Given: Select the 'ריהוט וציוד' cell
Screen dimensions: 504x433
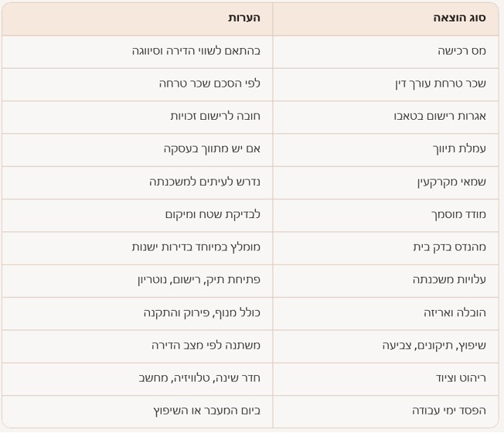Looking at the screenshot, I should (461, 378).
